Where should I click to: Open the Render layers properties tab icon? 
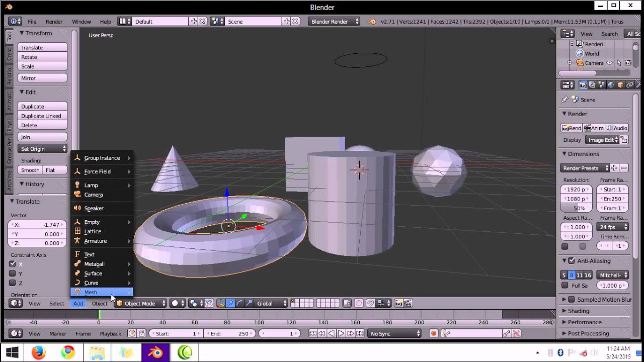pyautogui.click(x=592, y=85)
